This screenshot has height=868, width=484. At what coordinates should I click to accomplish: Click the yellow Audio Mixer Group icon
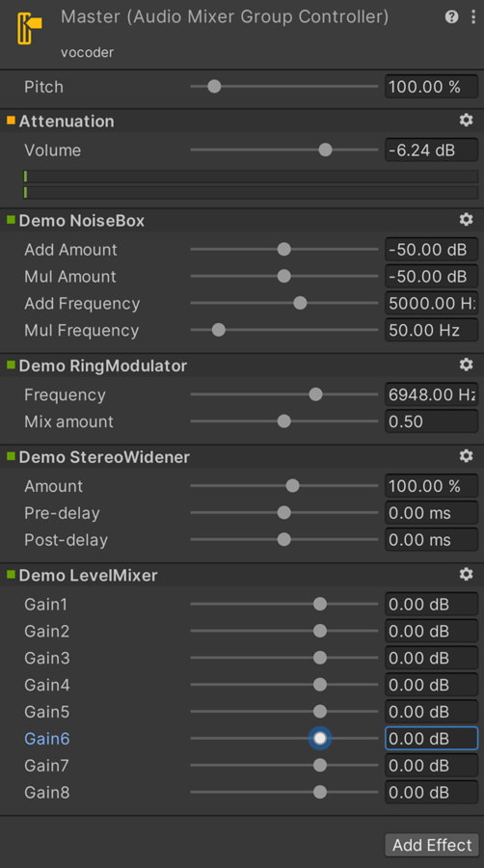tap(29, 29)
